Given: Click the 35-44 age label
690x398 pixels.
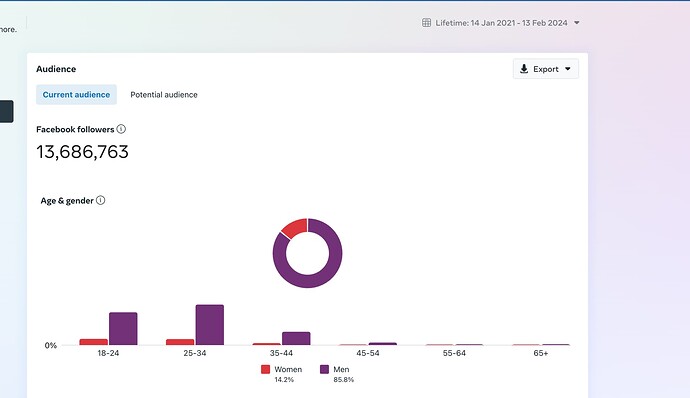Looking at the screenshot, I should tap(281, 353).
